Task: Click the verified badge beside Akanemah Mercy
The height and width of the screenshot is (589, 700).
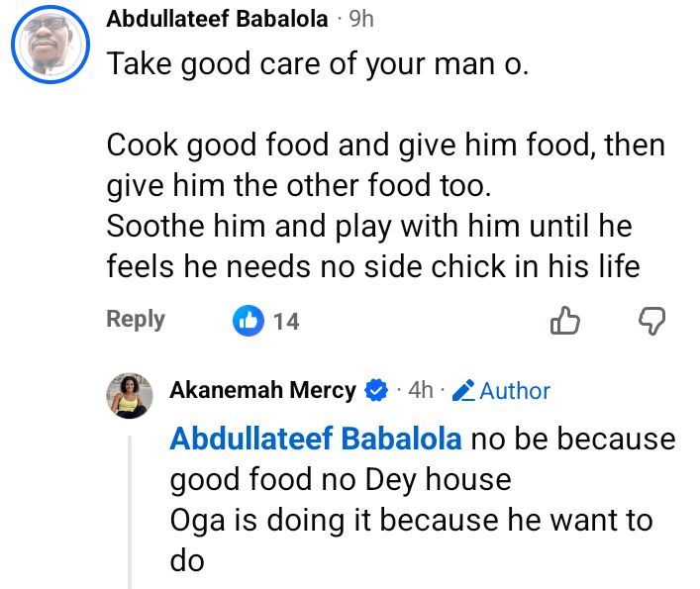Action: click(x=376, y=391)
